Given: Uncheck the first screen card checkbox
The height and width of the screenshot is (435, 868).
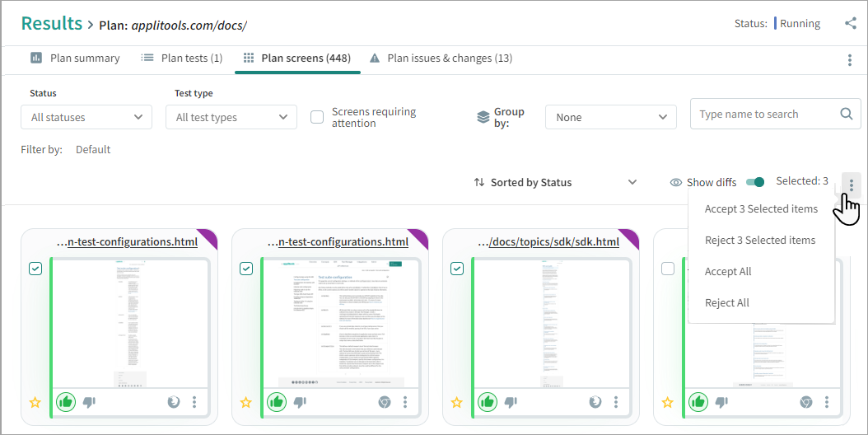Looking at the screenshot, I should [35, 269].
